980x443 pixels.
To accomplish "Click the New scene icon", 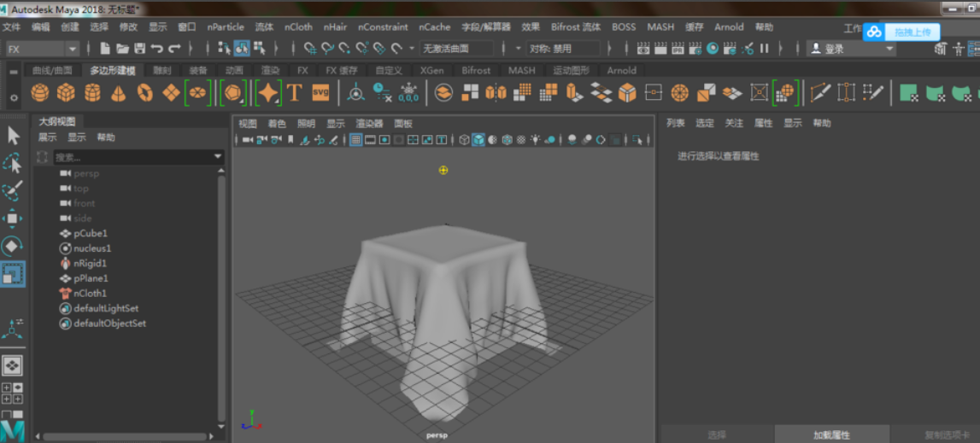I will coord(106,48).
